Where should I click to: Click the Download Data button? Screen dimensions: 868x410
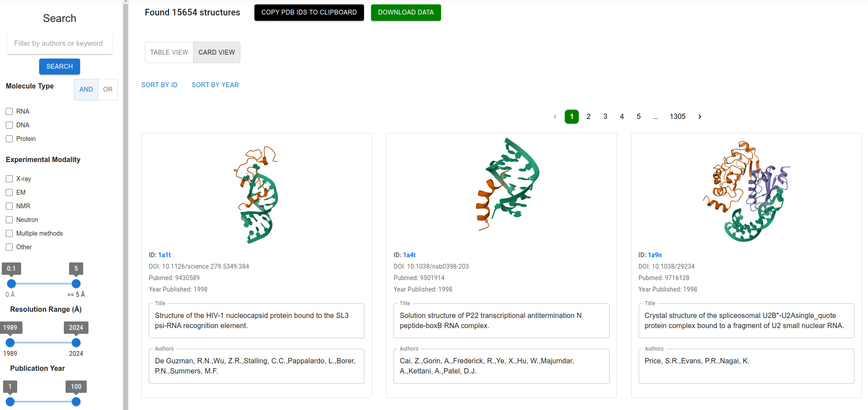tap(406, 12)
